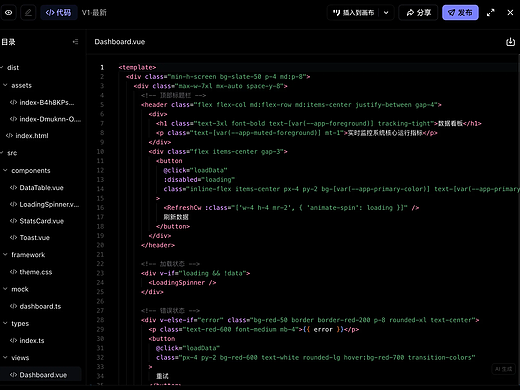Click the 刷新数据 text in code
Viewport: 520px width, 390px height.
tap(176, 217)
